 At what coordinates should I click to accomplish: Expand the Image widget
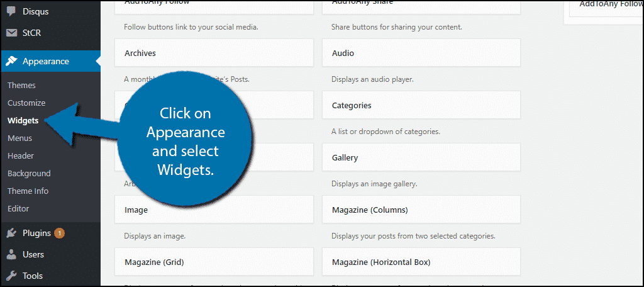[x=214, y=210]
